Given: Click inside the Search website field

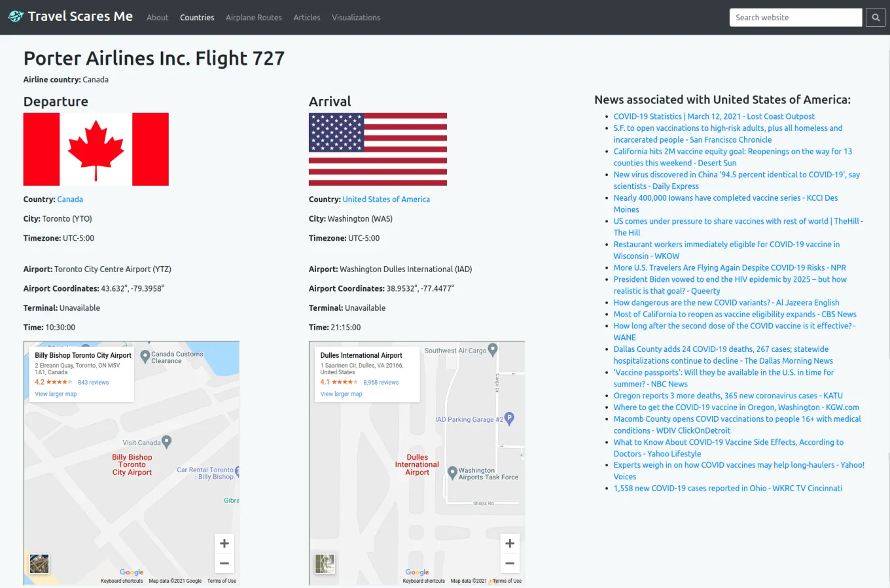Looking at the screenshot, I should [795, 17].
